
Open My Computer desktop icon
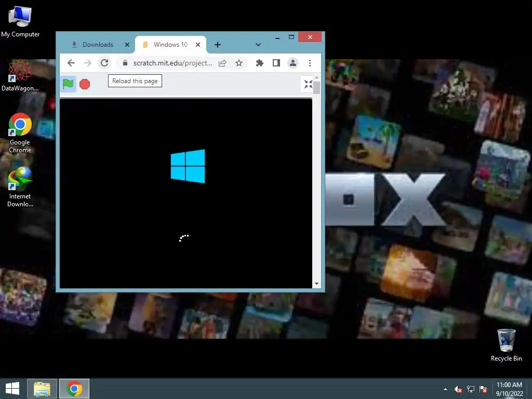point(20,22)
